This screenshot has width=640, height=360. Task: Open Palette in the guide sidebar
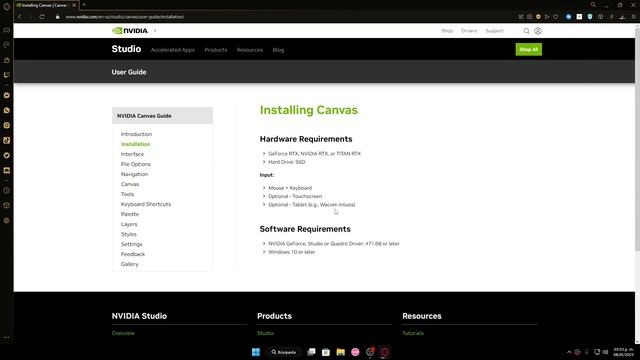[x=130, y=214]
